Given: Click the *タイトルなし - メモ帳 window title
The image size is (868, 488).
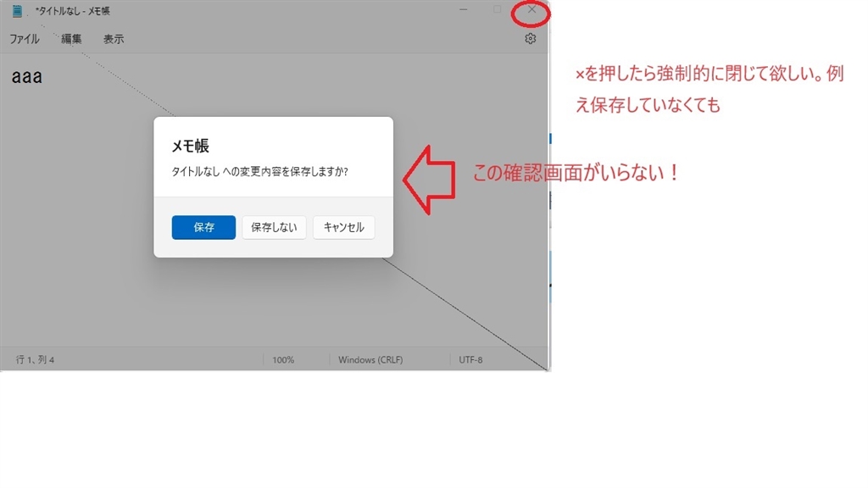Looking at the screenshot, I should pyautogui.click(x=73, y=10).
